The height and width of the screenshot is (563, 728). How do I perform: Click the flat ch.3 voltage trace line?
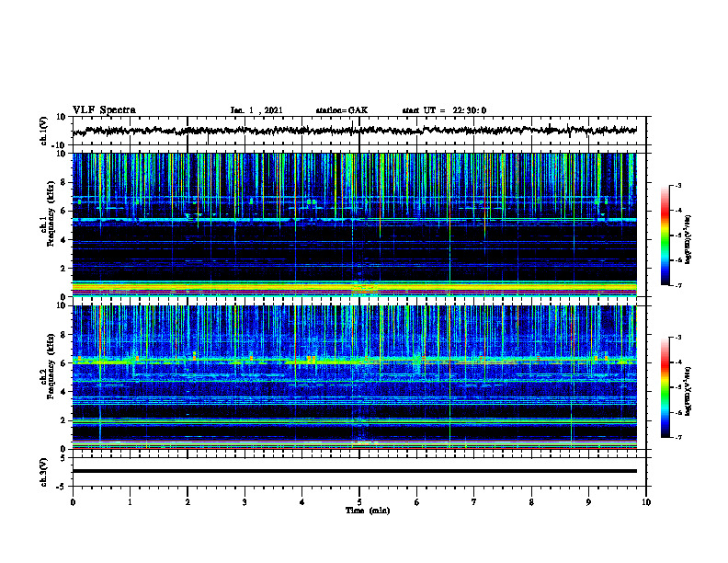pos(355,471)
